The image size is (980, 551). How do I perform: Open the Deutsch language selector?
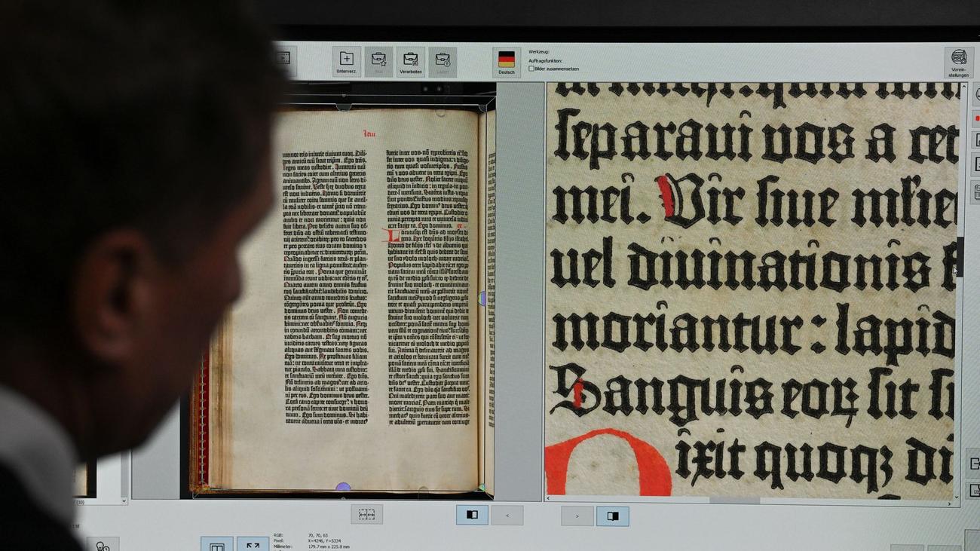point(507,61)
